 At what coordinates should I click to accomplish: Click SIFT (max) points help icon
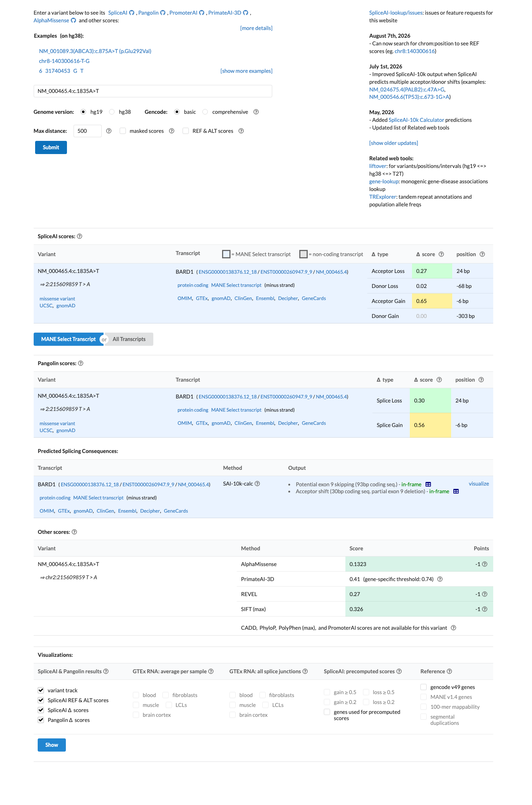point(485,609)
